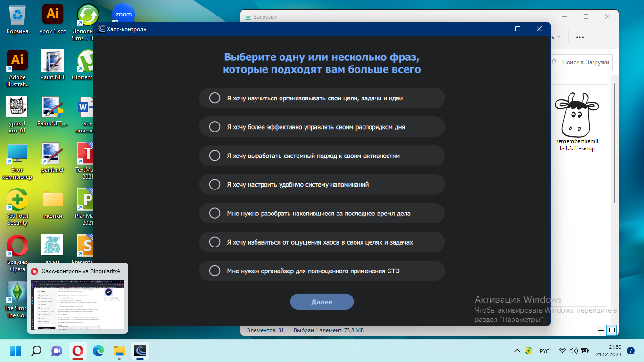This screenshot has width=644, height=362.
Task: Click the Windows Start button
Action: click(x=16, y=351)
